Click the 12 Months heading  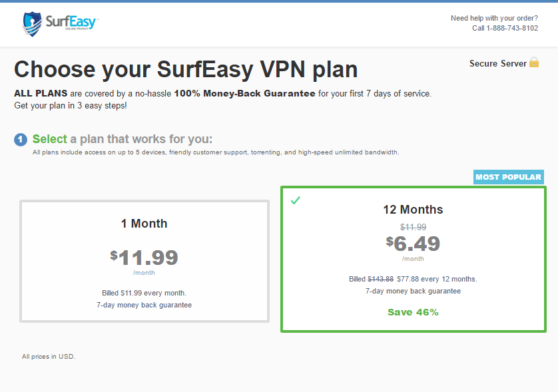point(413,210)
